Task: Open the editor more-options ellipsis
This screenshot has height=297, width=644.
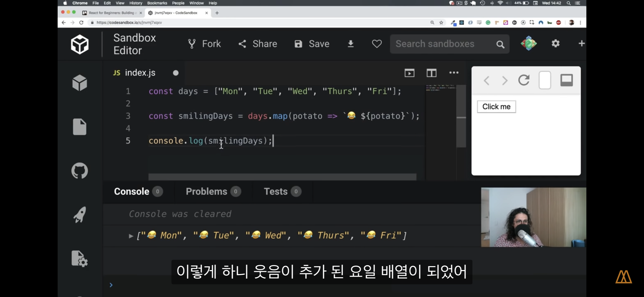Action: [x=454, y=73]
